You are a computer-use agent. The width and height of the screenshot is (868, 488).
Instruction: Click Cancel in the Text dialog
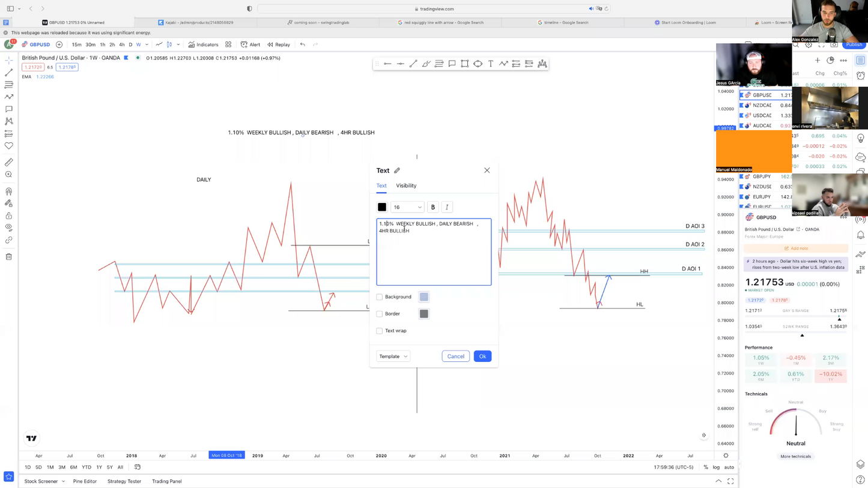click(455, 357)
